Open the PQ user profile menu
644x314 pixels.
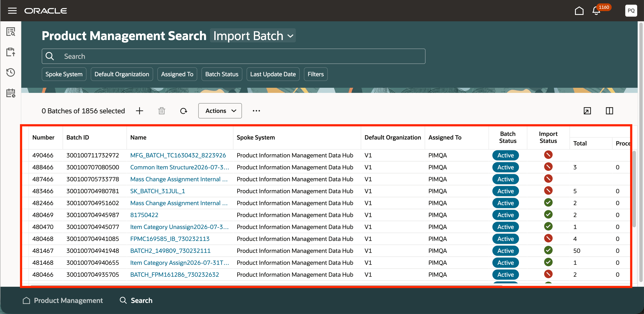(x=631, y=10)
